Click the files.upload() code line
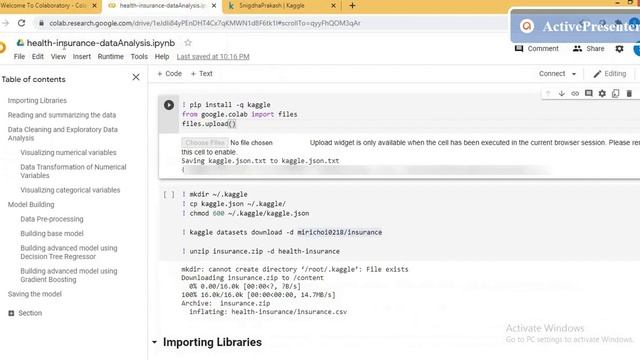 pyautogui.click(x=209, y=124)
